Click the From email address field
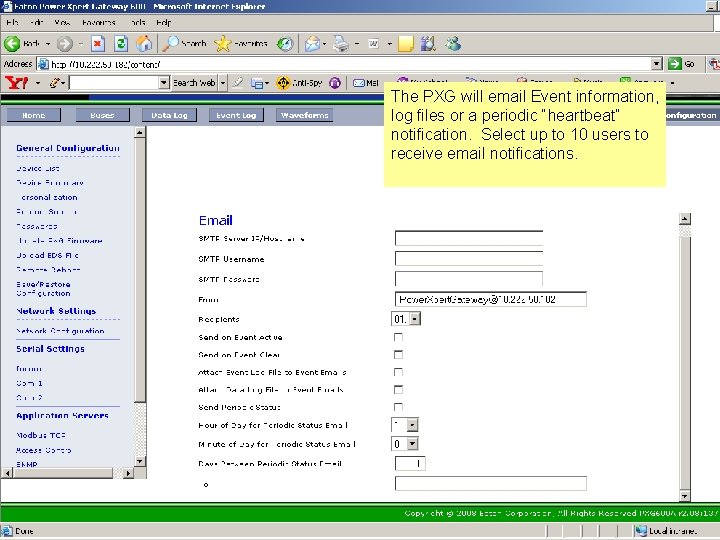Screen dimensions: 720x540 490,299
